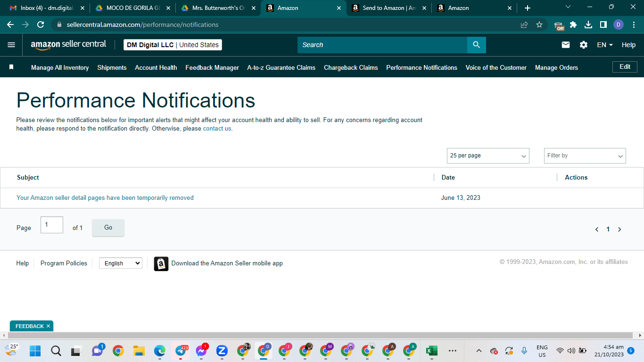Open Manage Orders
This screenshot has height=362, width=644.
coord(556,67)
